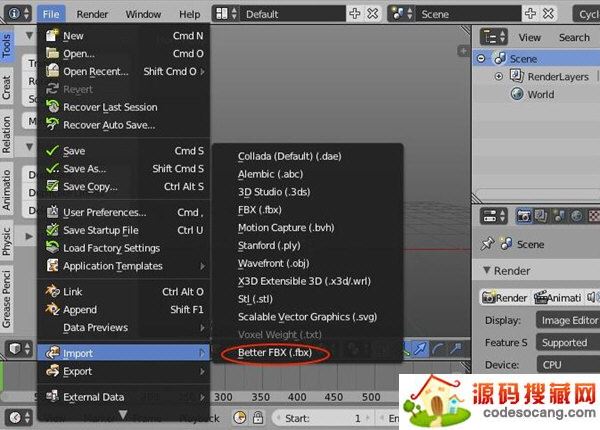This screenshot has height=430, width=600.
Task: Click Save Startup File
Action: coord(124,230)
